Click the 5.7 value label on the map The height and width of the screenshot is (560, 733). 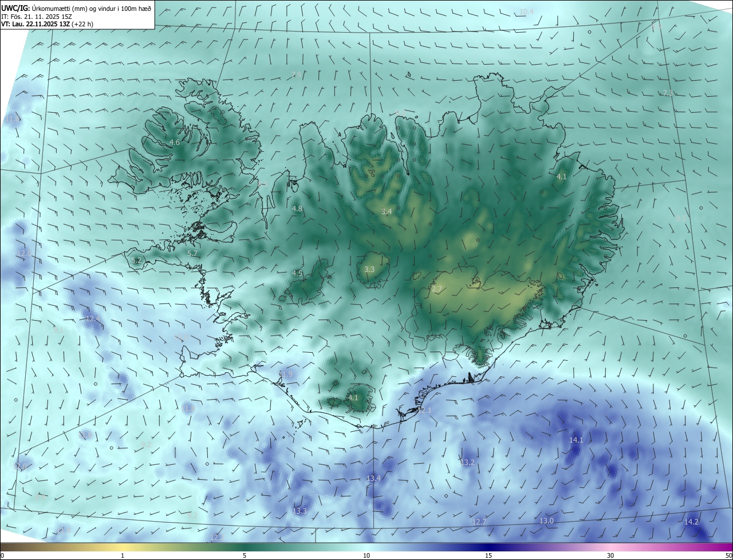[x=192, y=253]
